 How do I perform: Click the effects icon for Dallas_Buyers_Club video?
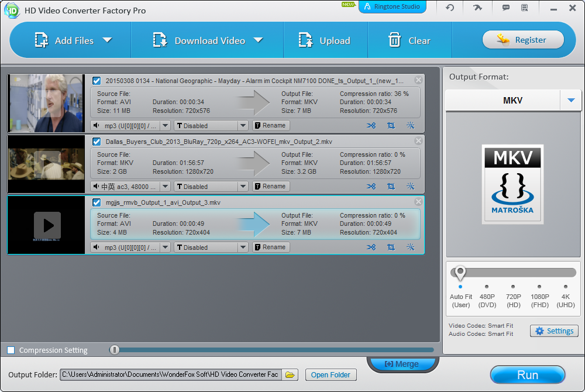coord(411,187)
